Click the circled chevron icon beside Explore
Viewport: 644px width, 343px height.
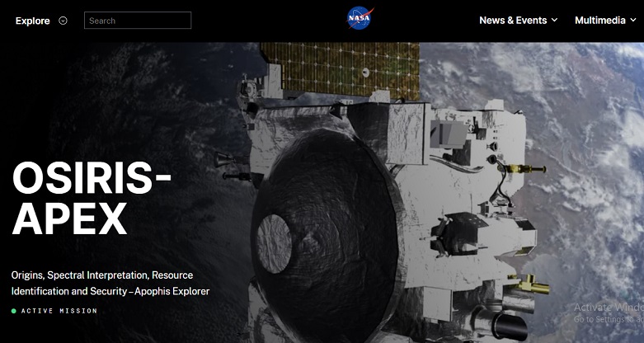[63, 21]
